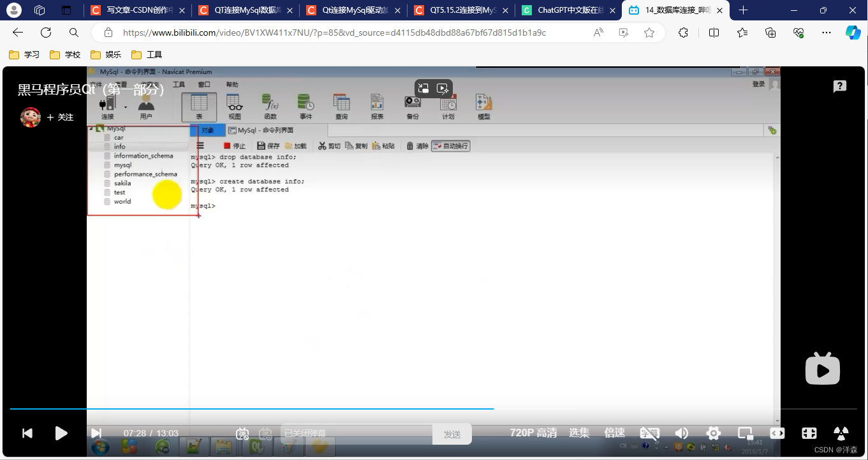
Task: Seek using the blue video progress bar
Action: click(434, 408)
